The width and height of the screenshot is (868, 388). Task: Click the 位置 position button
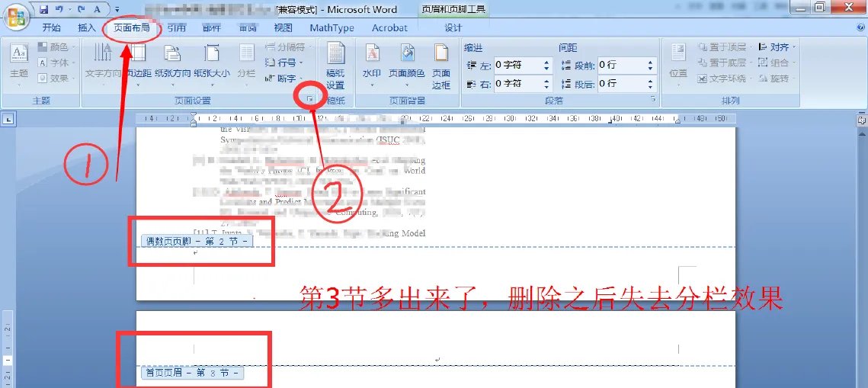pyautogui.click(x=678, y=64)
